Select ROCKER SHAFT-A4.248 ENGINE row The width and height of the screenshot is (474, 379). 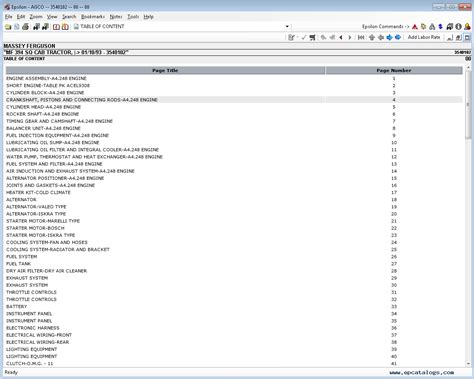tap(234, 114)
